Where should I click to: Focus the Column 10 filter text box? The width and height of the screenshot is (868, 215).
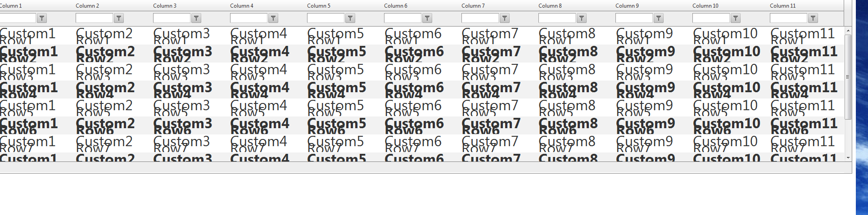pos(711,18)
